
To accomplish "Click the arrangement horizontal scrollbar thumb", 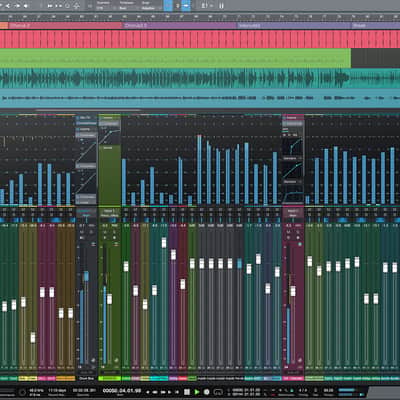I will click(88, 110).
